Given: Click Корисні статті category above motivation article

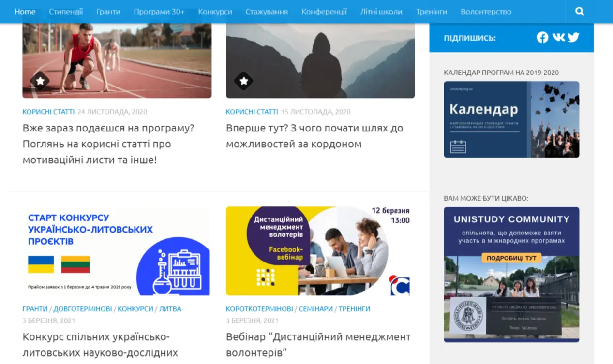Looking at the screenshot, I should point(48,112).
